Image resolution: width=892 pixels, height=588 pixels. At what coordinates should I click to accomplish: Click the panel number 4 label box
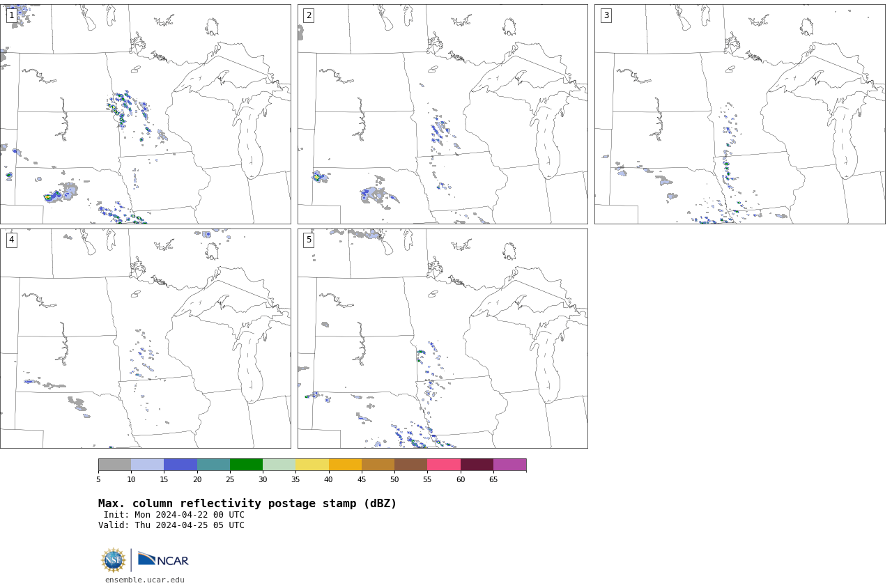(12, 240)
